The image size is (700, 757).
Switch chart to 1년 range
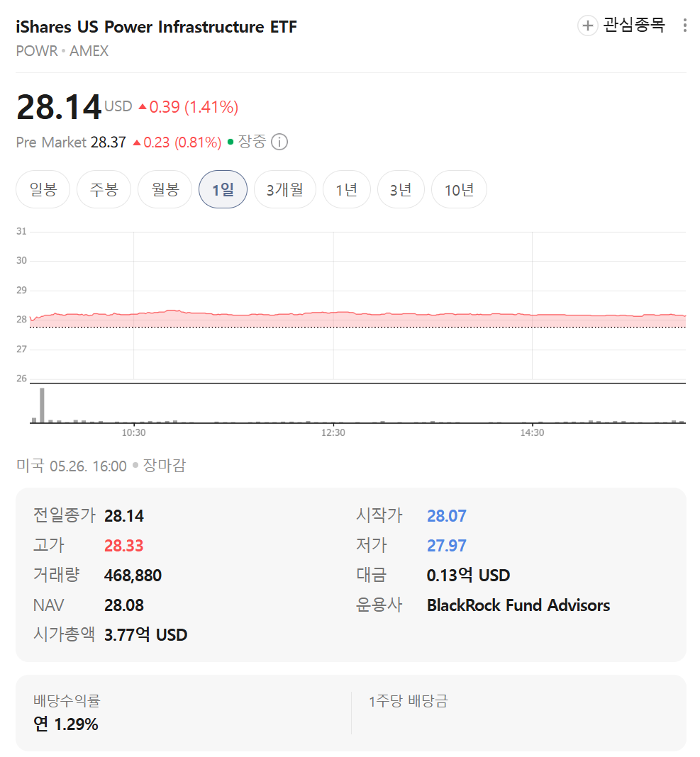coord(347,189)
